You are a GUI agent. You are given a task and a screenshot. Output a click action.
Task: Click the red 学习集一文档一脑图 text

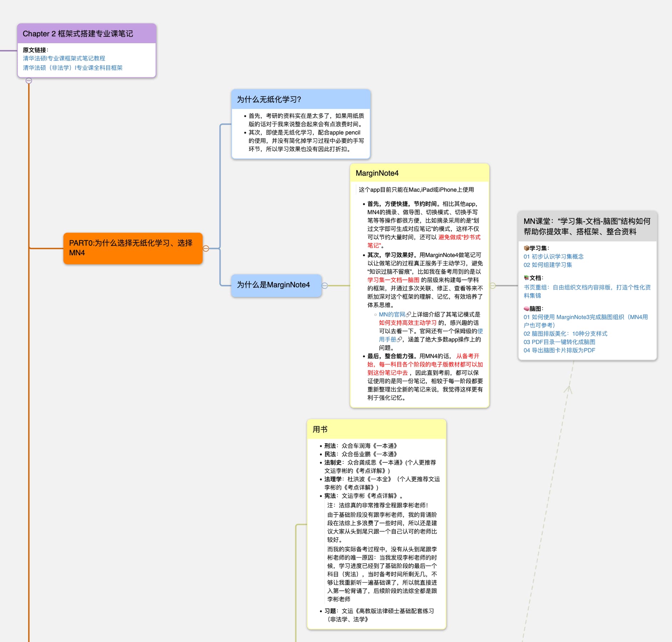[x=393, y=280]
